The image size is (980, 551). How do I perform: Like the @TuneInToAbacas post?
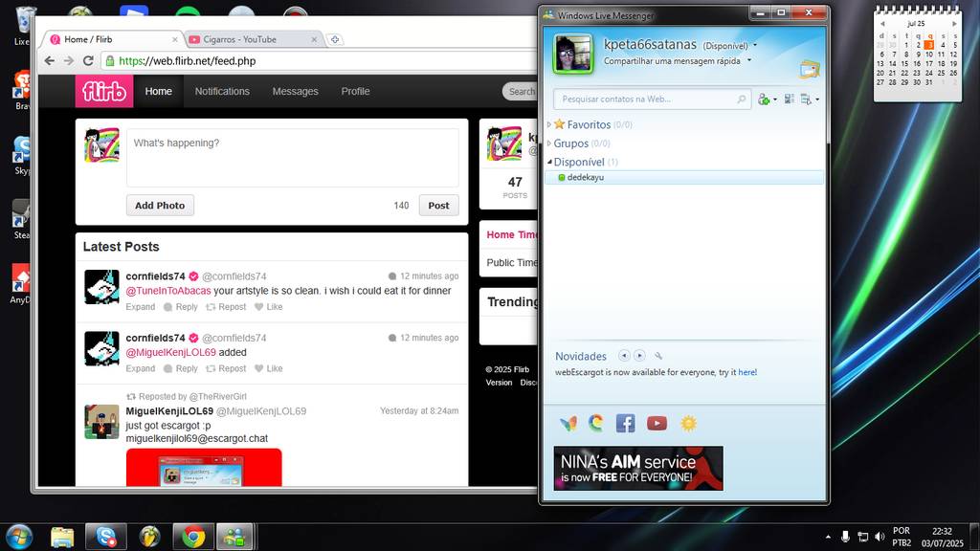point(268,307)
